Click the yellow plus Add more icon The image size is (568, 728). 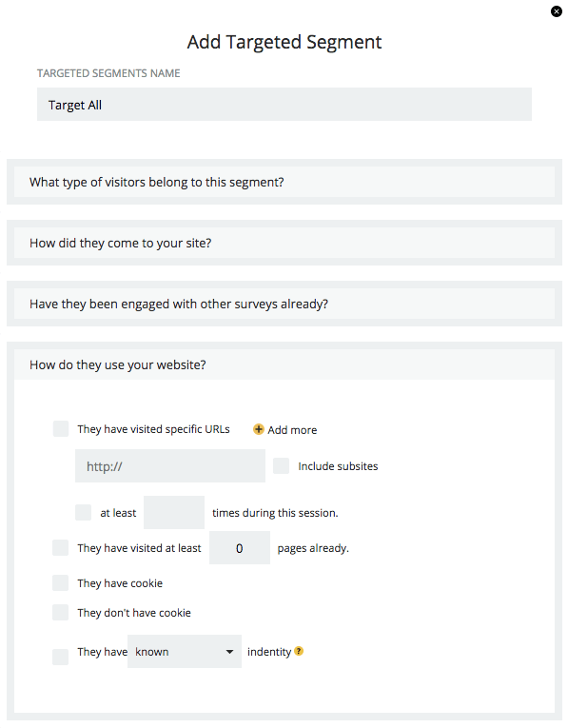[259, 429]
